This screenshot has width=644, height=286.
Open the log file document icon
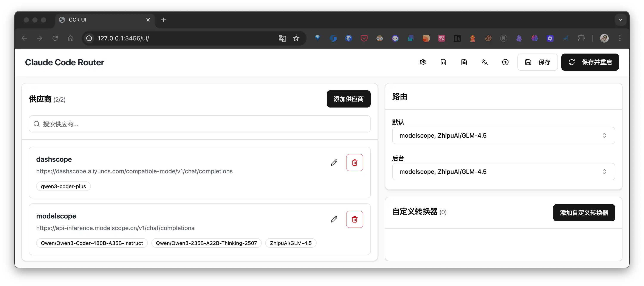tap(464, 62)
